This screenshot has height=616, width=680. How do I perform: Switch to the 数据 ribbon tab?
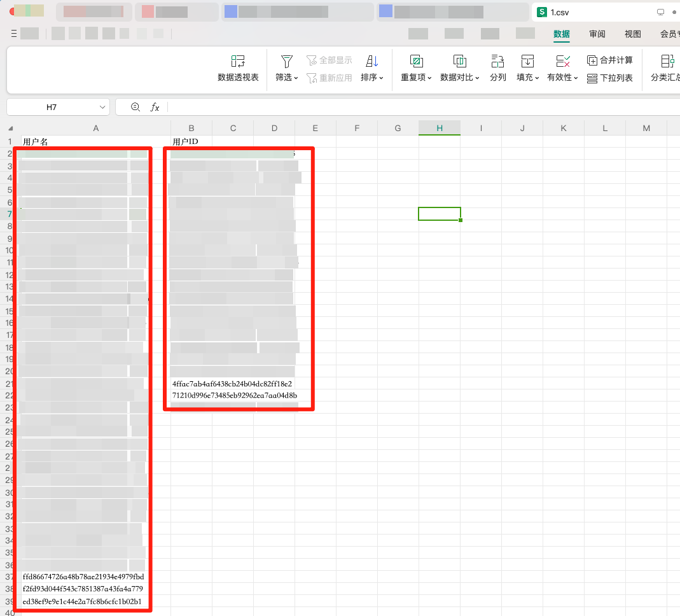562,34
